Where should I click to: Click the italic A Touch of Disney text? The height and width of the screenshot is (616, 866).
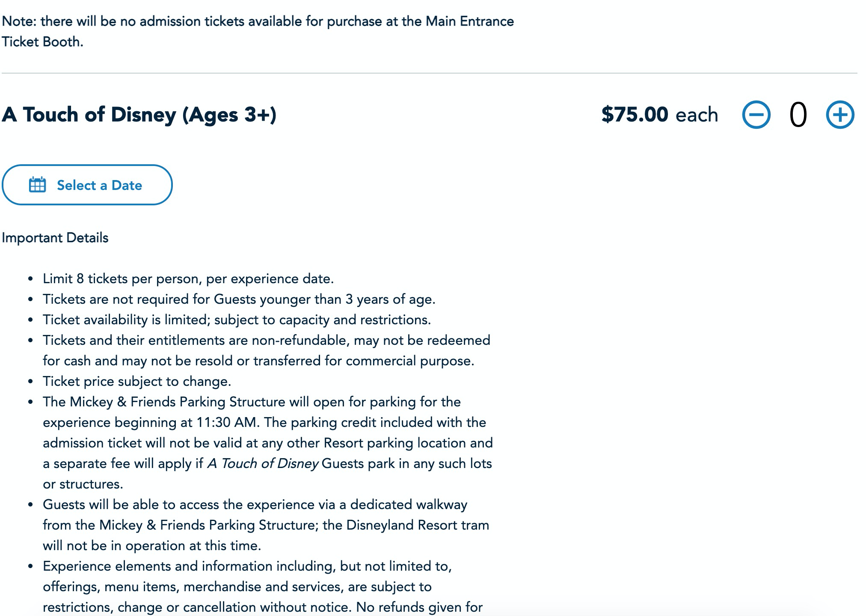(x=263, y=464)
